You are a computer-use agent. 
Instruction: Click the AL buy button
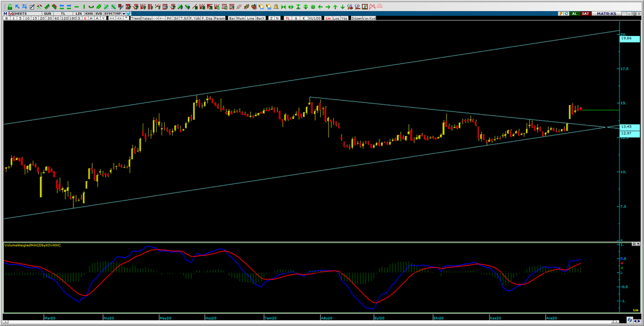(575, 13)
